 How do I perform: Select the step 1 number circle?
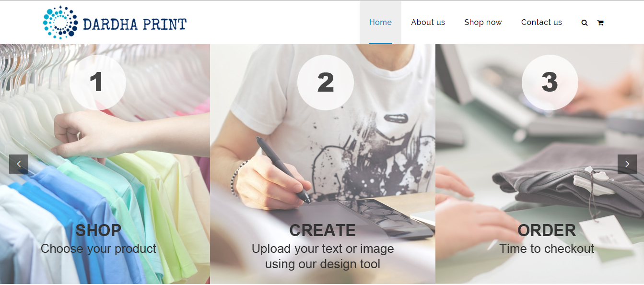[x=97, y=83]
